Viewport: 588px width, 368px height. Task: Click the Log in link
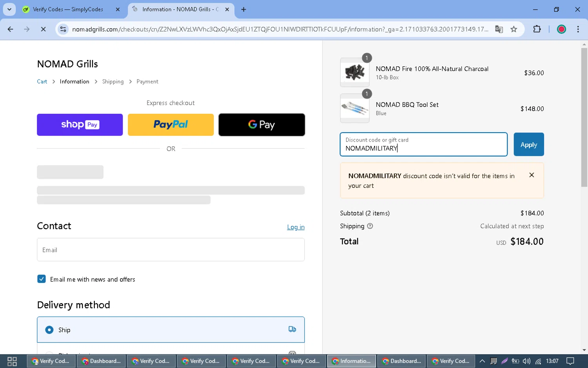click(x=296, y=227)
